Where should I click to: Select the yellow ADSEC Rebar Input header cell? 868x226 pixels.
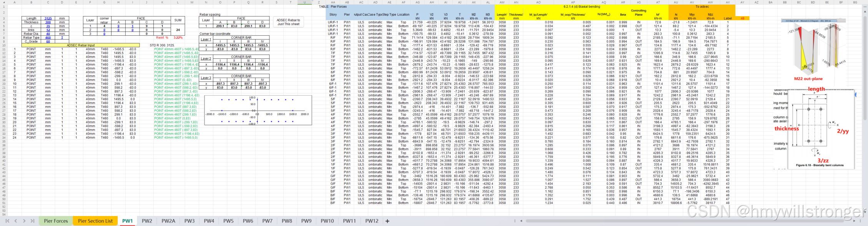pos(81,45)
